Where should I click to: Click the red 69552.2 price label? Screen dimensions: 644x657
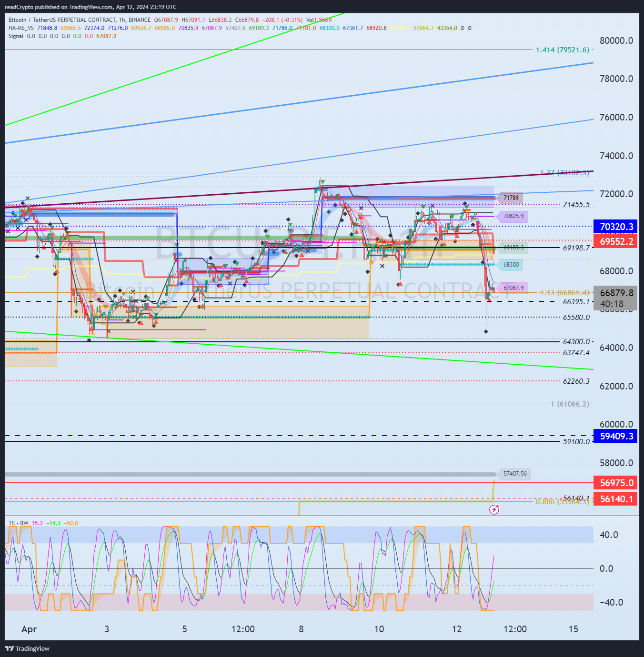click(x=615, y=241)
